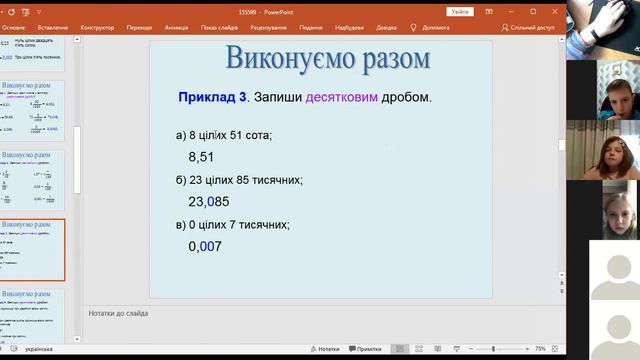Select the Анімація tab

click(176, 28)
